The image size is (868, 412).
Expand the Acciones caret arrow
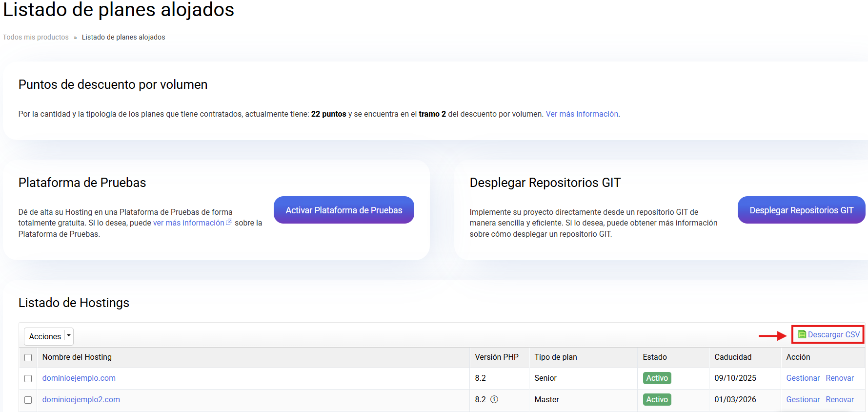pyautogui.click(x=69, y=336)
